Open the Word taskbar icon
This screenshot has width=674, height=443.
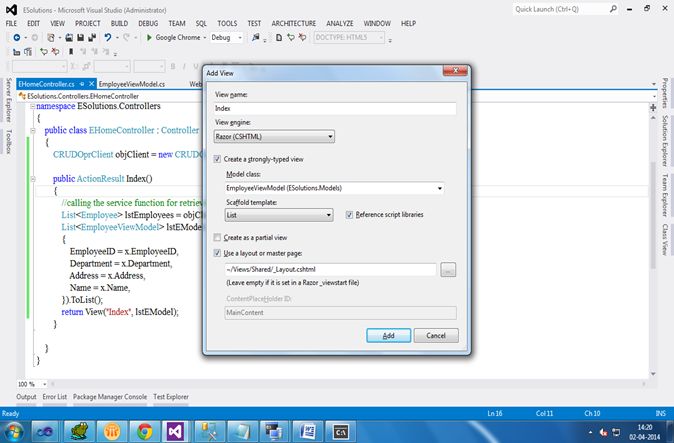[308, 431]
